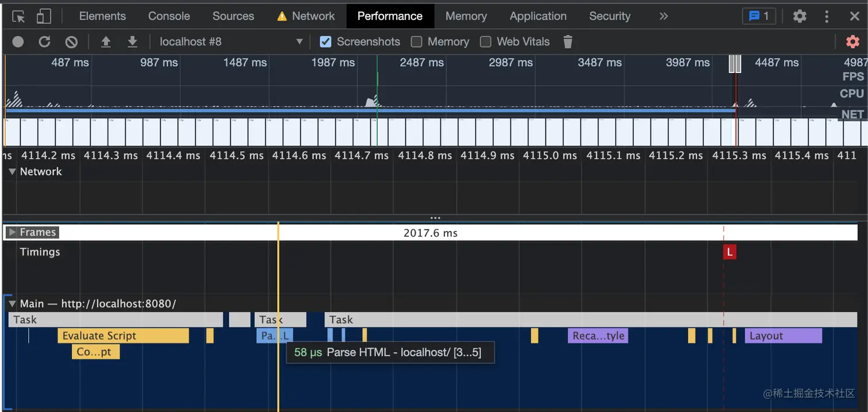Image resolution: width=868 pixels, height=412 pixels.
Task: Open the Application tab
Action: coord(538,16)
